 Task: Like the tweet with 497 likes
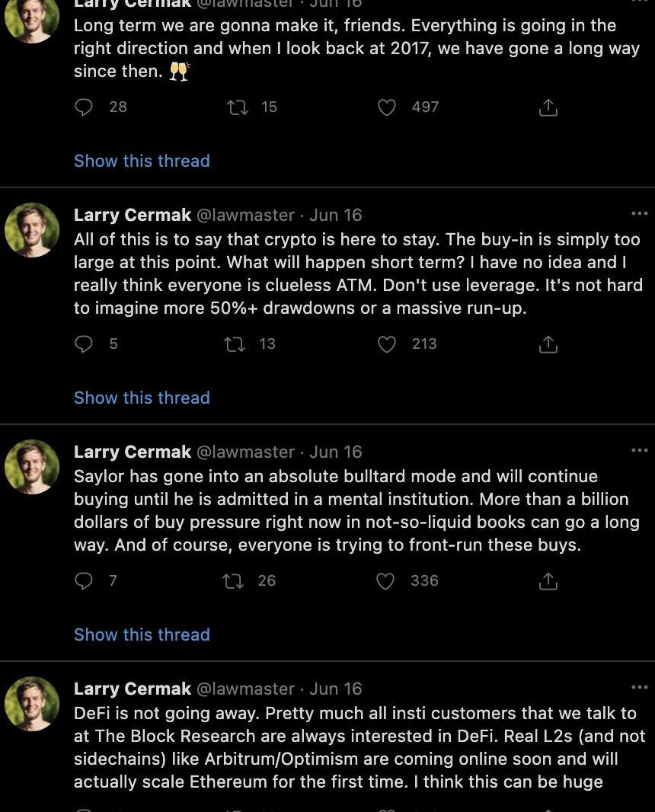[387, 107]
